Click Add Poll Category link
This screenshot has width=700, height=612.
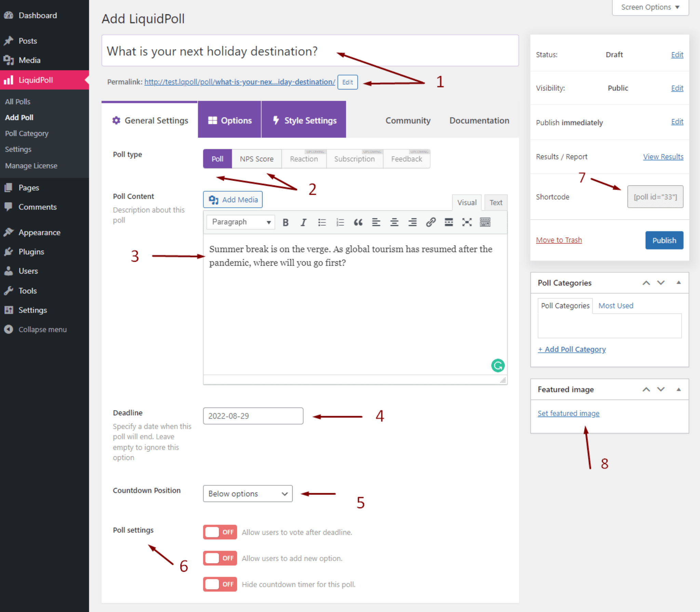point(572,349)
